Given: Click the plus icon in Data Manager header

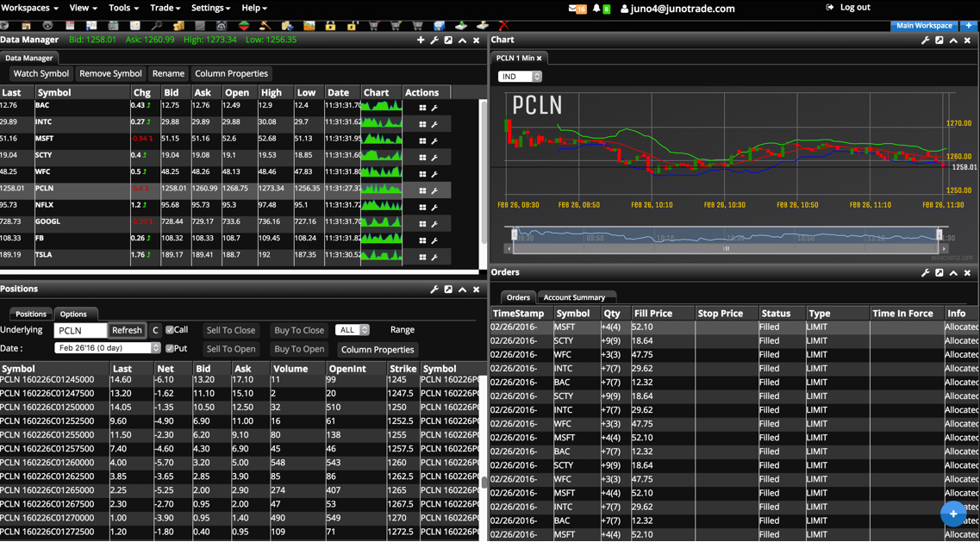Looking at the screenshot, I should 421,40.
